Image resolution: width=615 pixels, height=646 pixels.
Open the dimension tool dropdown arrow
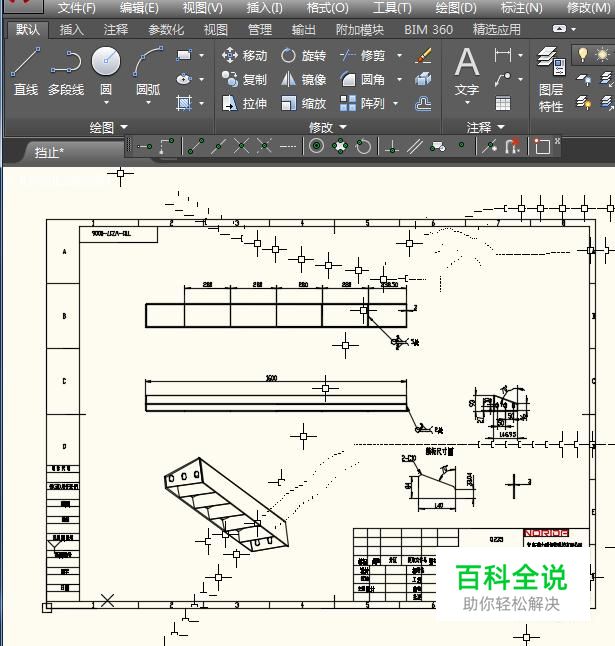click(520, 55)
